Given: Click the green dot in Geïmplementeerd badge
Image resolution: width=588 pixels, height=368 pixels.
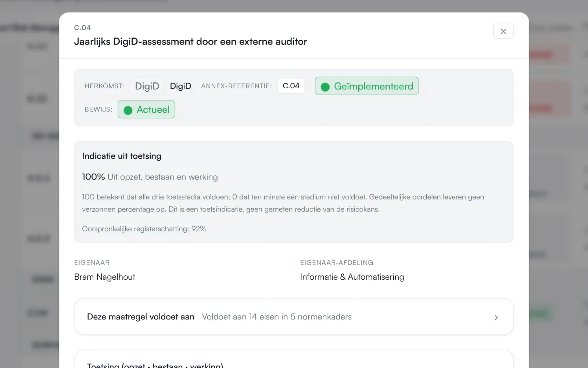Looking at the screenshot, I should pyautogui.click(x=325, y=86).
